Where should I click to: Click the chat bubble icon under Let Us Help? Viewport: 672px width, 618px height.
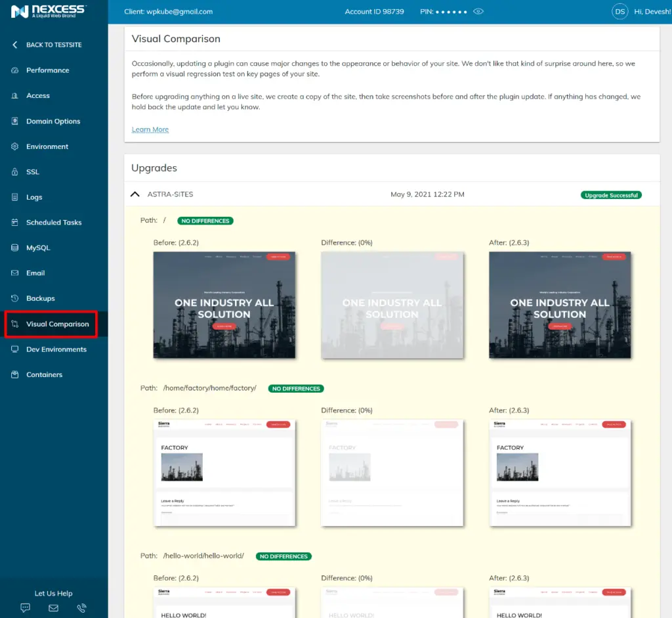click(x=25, y=607)
